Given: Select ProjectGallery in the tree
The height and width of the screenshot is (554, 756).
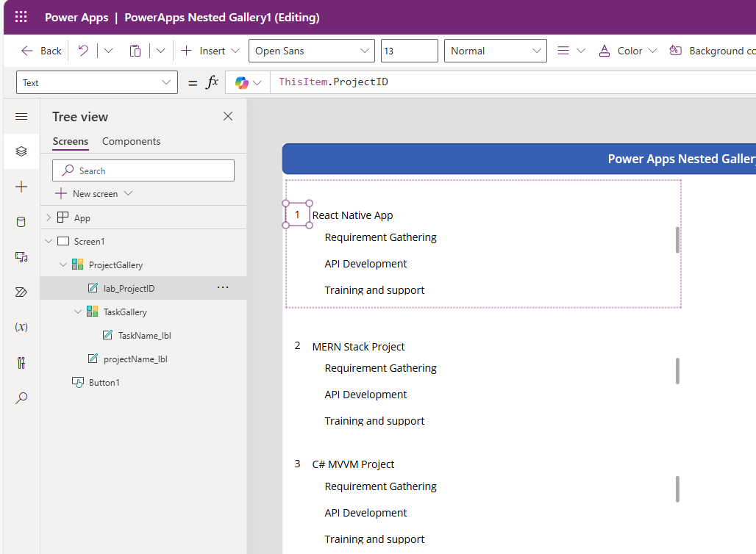Looking at the screenshot, I should click(x=115, y=265).
